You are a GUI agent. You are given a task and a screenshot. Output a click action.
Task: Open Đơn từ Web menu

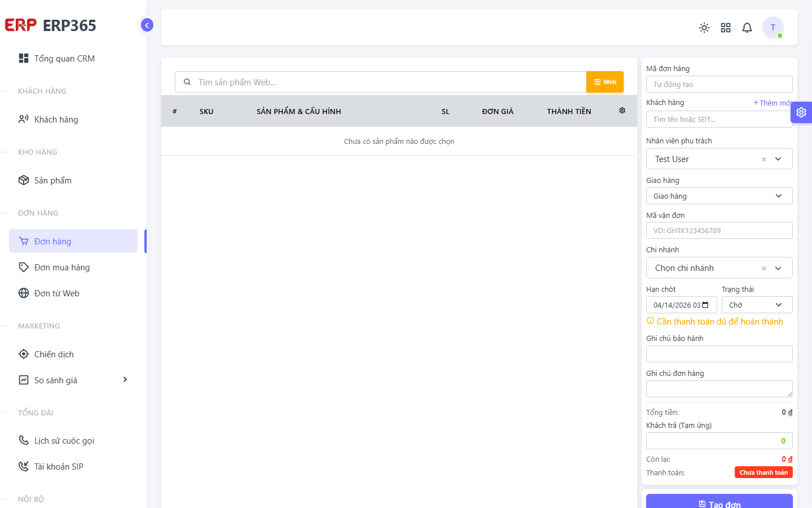coord(73,293)
